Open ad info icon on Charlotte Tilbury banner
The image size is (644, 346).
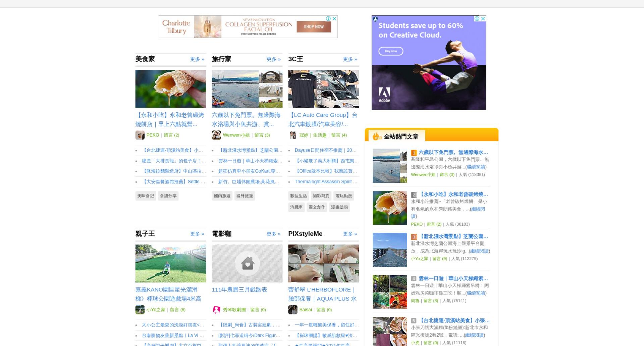pos(328,19)
